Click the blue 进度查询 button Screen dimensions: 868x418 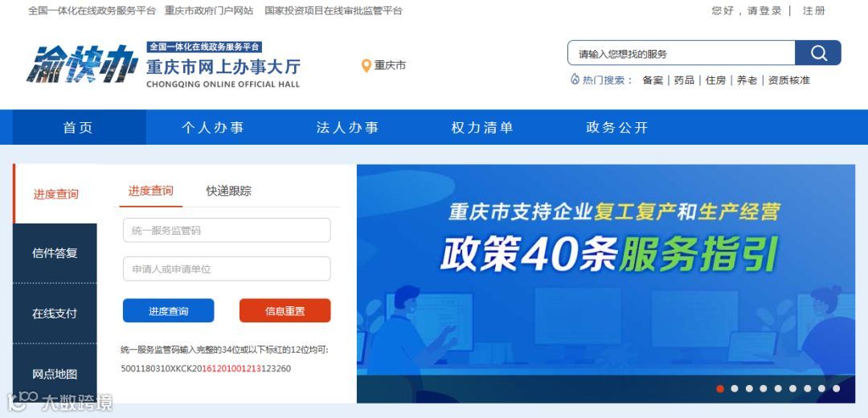coord(168,310)
